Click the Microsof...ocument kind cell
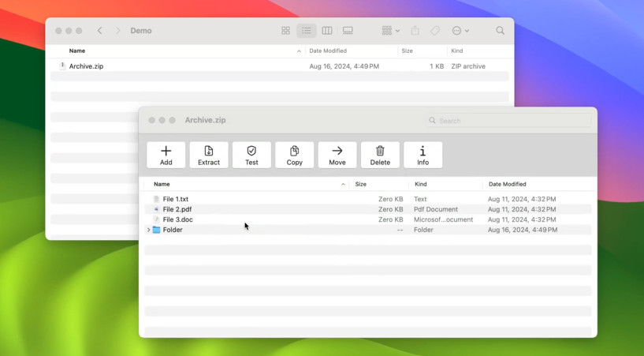 (443, 219)
